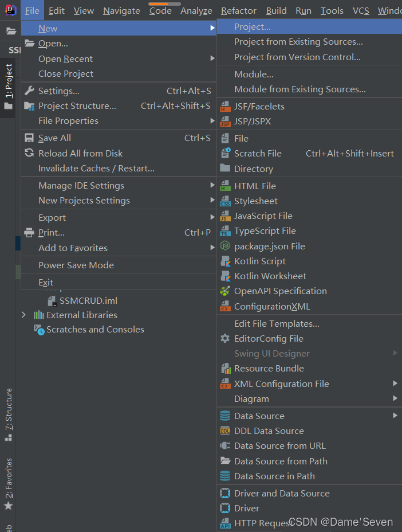Select Module... menu entry
The image size is (402, 532).
pos(309,74)
